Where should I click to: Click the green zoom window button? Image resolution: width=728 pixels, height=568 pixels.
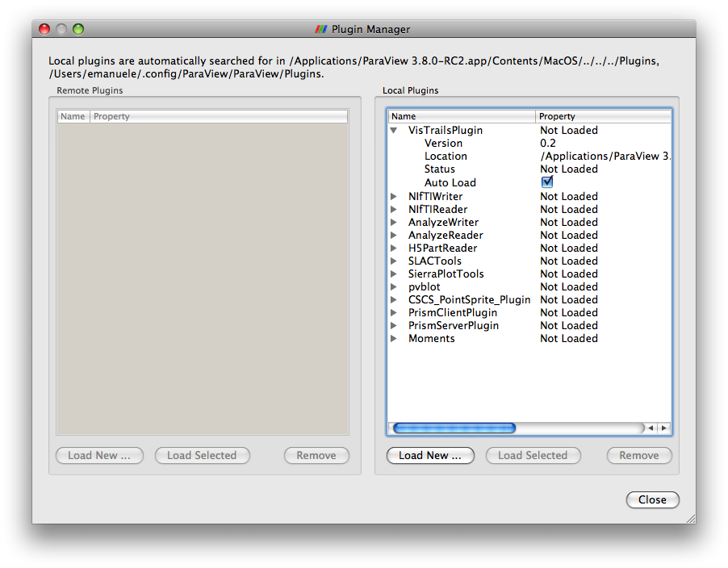coord(78,29)
